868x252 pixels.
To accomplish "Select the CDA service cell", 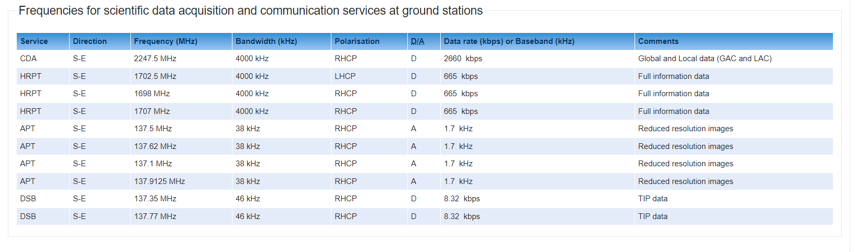I will coord(28,59).
